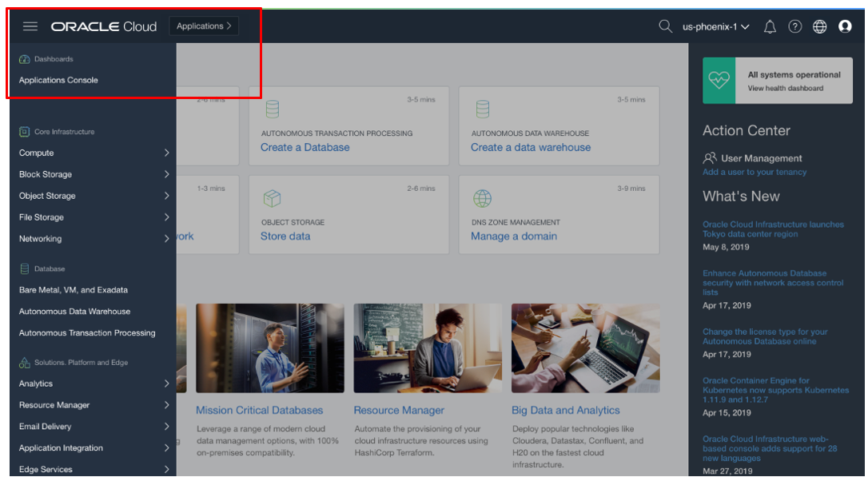This screenshot has width=868, height=481.
Task: Click the Big Data and Analytics photo
Action: point(585,348)
